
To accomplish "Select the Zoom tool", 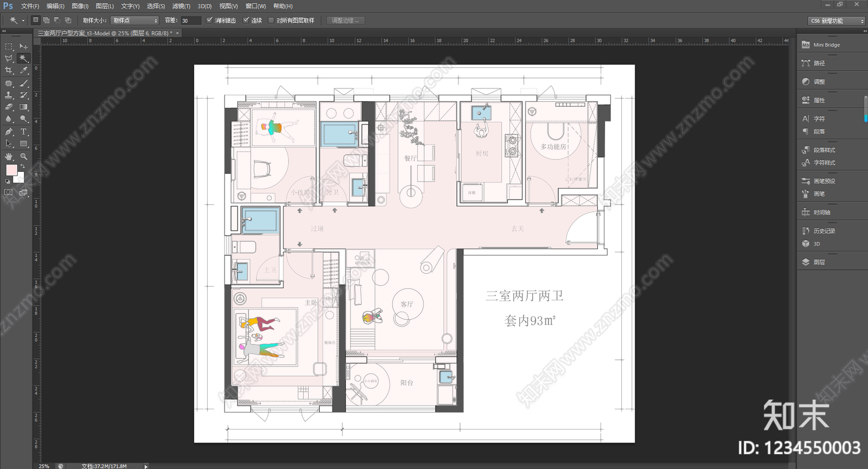I will click(23, 156).
